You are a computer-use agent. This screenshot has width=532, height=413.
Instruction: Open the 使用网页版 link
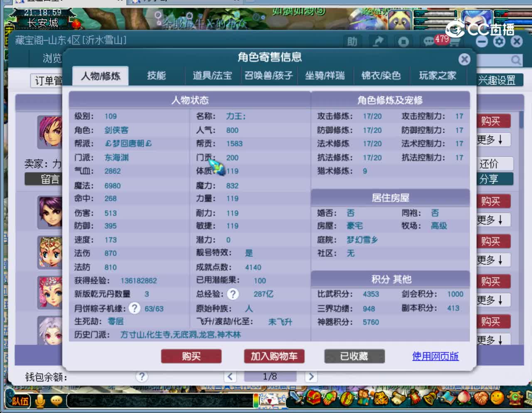click(x=435, y=356)
